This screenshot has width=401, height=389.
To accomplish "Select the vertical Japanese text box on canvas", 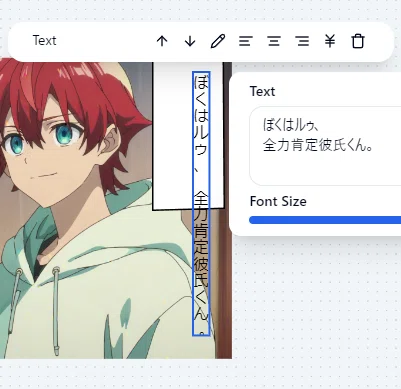I will point(201,203).
